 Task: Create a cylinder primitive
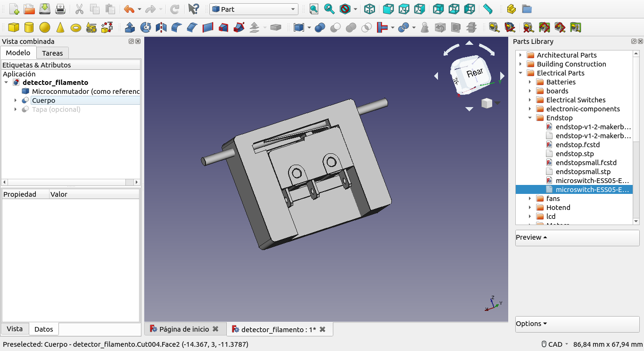(x=29, y=27)
